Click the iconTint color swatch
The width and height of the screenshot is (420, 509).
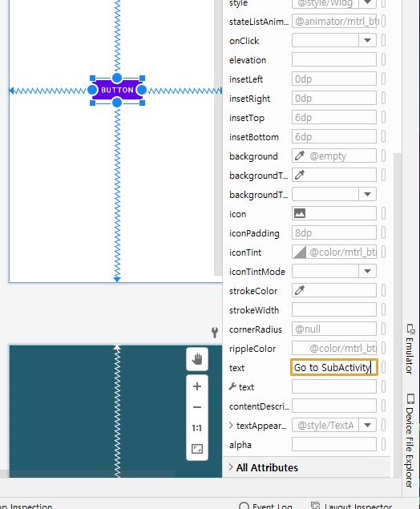299,252
